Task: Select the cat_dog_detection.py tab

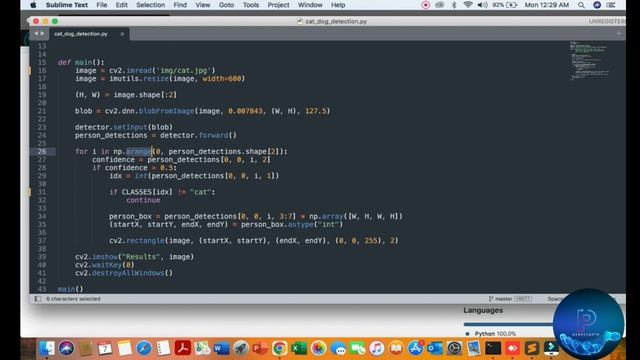Action: click(x=81, y=34)
